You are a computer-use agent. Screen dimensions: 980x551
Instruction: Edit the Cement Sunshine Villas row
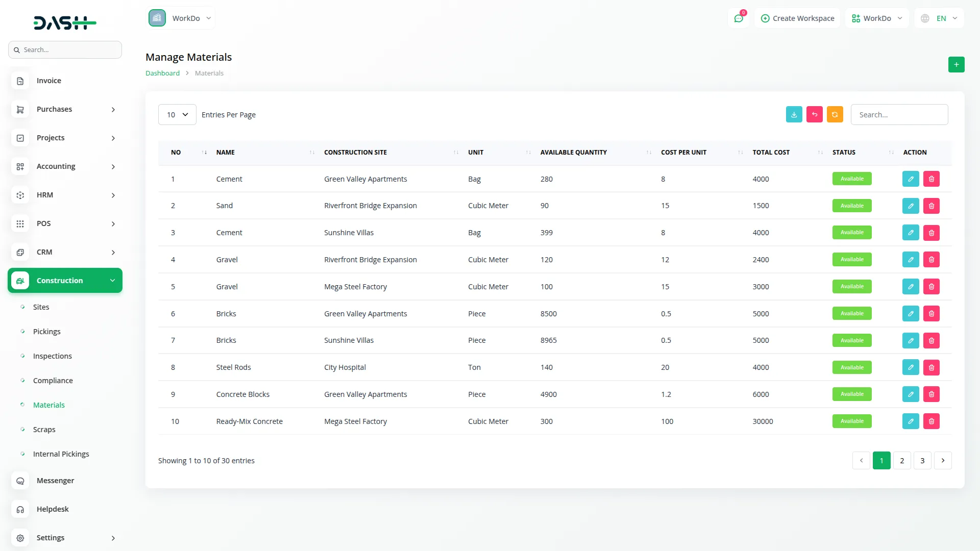911,233
